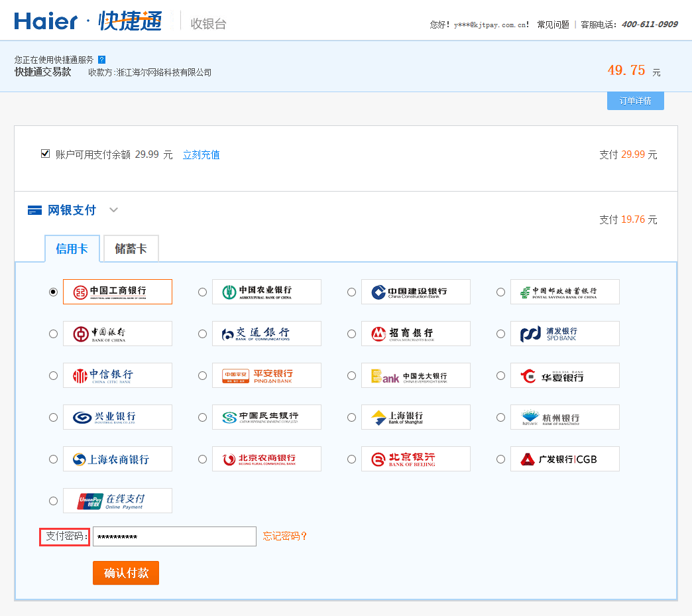The width and height of the screenshot is (692, 616).
Task: Click the 北京农商银行 logo tile
Action: [266, 459]
